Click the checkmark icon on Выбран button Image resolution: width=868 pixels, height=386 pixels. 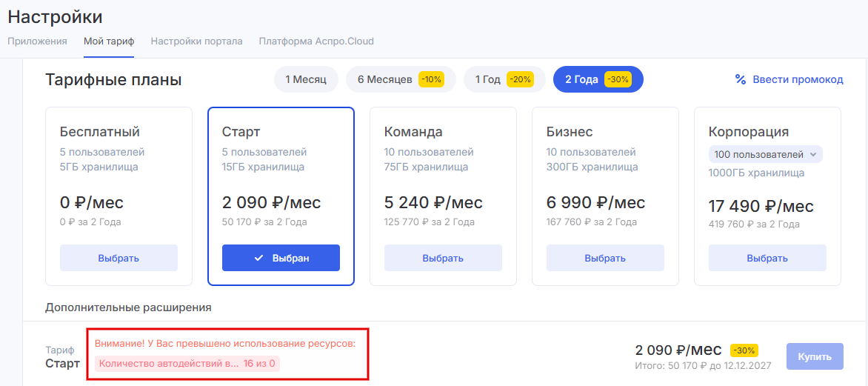pyautogui.click(x=258, y=258)
